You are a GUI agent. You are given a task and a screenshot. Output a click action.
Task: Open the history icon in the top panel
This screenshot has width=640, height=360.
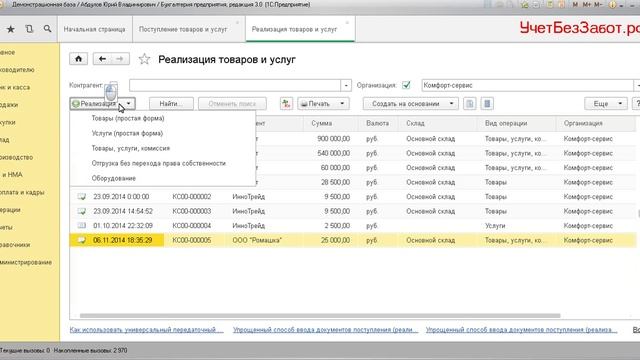point(29,29)
